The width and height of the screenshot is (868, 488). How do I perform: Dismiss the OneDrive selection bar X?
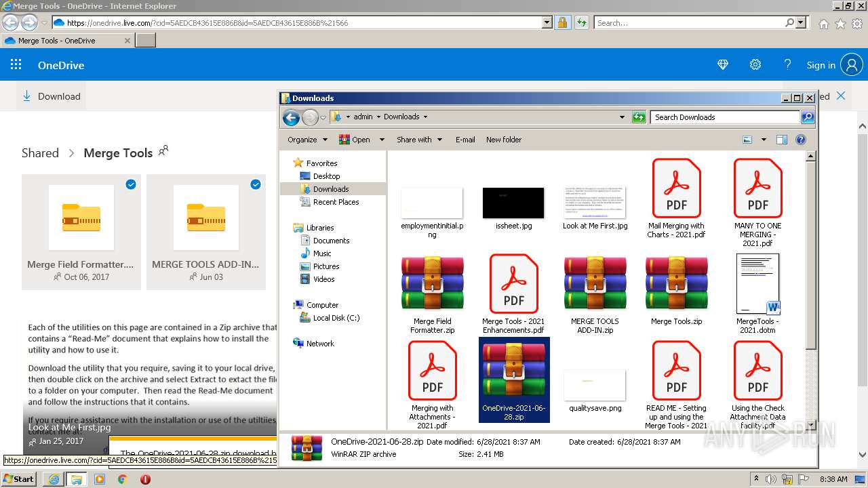(x=841, y=96)
